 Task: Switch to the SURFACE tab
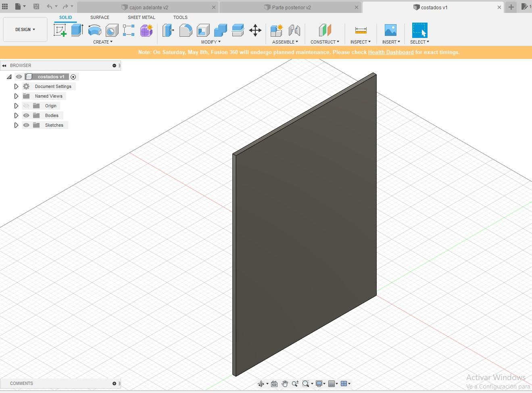click(x=100, y=17)
